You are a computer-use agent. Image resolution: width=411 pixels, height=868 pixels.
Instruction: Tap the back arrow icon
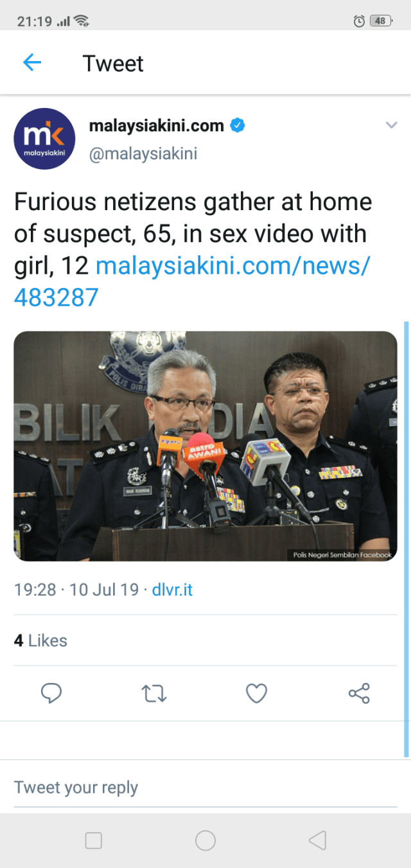(x=32, y=62)
